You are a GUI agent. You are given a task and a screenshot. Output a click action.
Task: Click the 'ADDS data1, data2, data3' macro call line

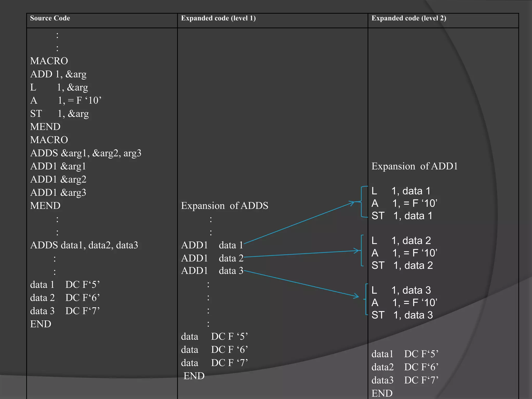84,245
